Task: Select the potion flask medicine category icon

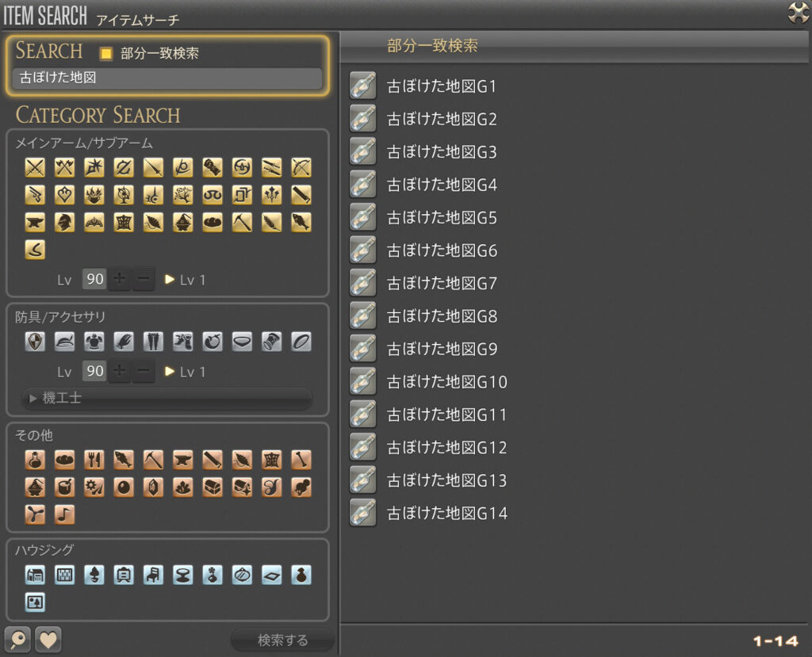Action: [x=35, y=460]
